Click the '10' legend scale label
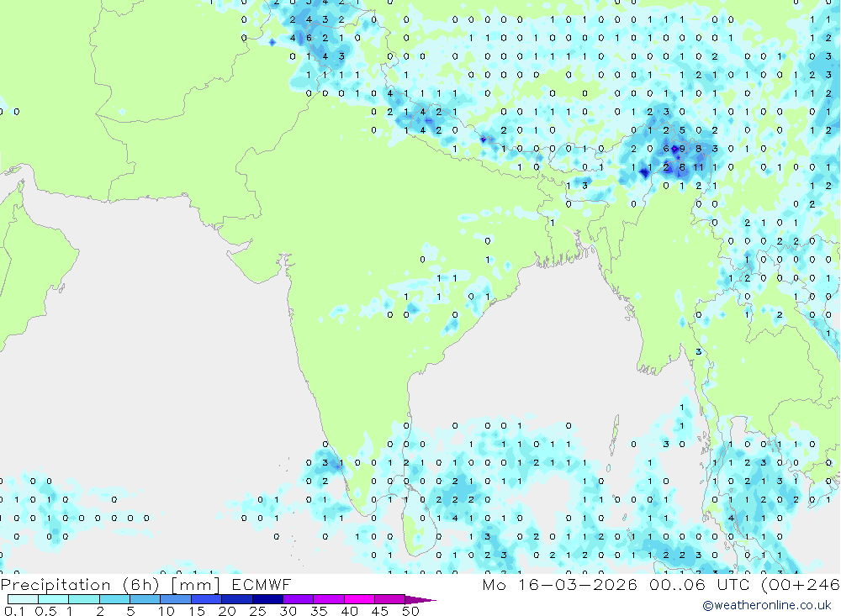Screen dimensions: 841x616 point(167,611)
